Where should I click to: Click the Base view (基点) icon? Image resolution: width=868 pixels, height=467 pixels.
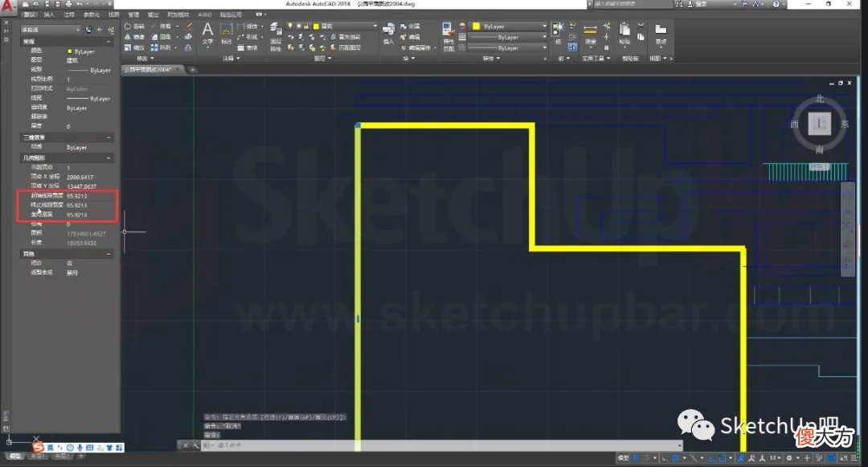pyautogui.click(x=661, y=33)
